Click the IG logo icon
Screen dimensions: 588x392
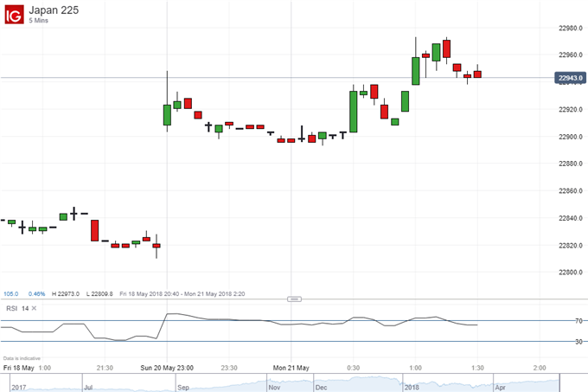(x=14, y=15)
